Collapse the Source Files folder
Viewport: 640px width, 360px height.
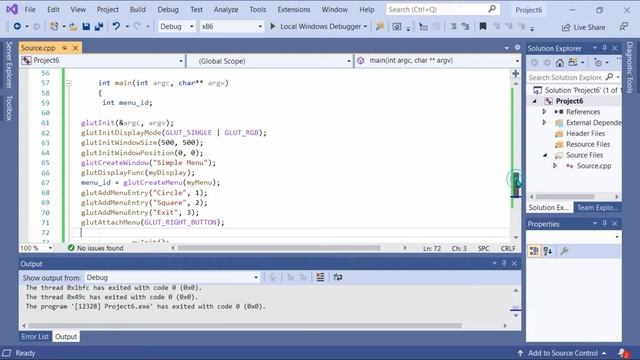click(545, 155)
